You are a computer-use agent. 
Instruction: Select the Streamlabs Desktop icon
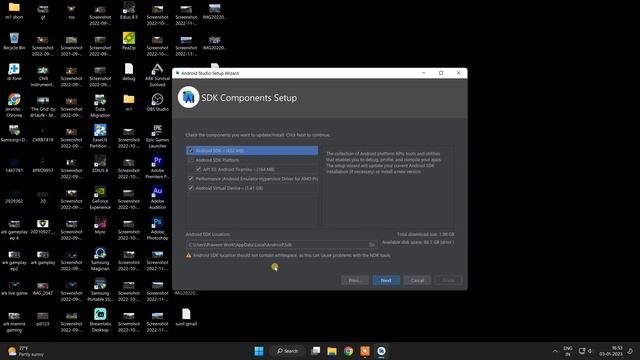pos(100,320)
